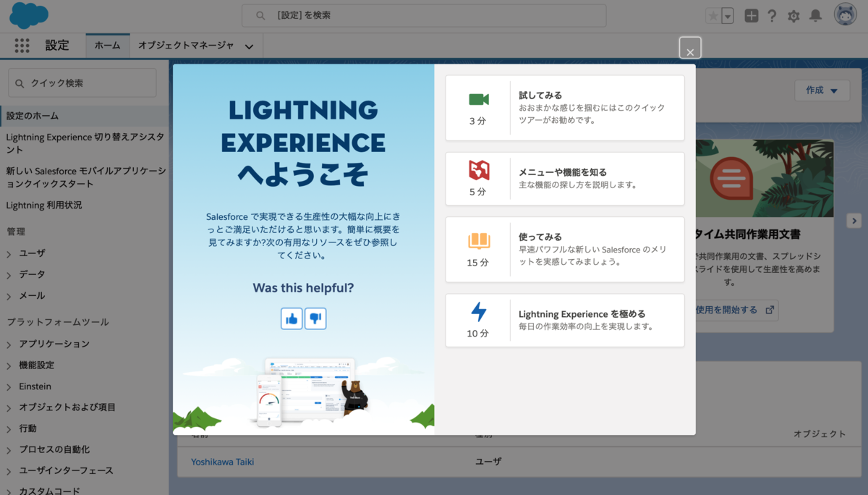Open the 使ってみる card
Viewport: 868px width, 495px height.
tap(565, 249)
